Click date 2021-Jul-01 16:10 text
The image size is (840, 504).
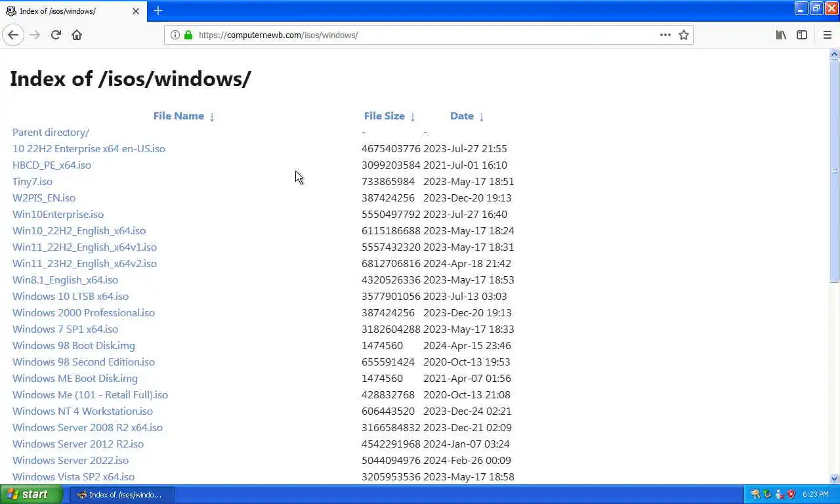tap(465, 165)
